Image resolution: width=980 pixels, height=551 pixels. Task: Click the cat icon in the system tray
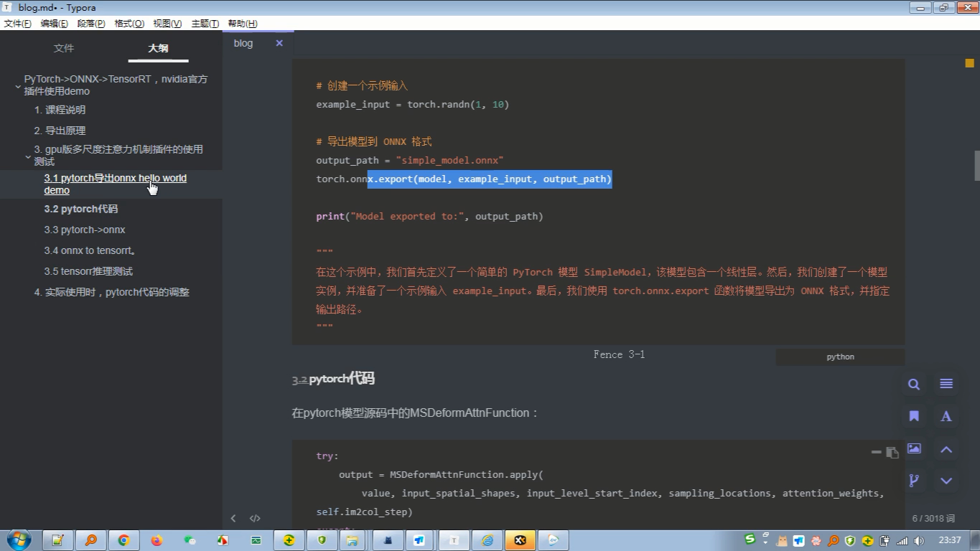(782, 541)
